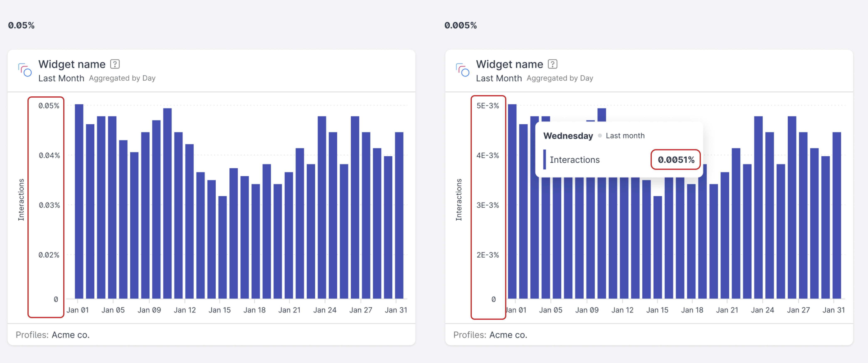Click the help icon in left widget
Screen dimensions: 868x363
click(115, 64)
